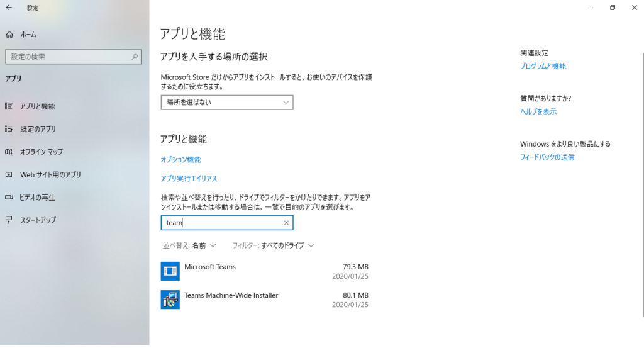
Task: Click the Microsoft Teams app icon
Action: pyautogui.click(x=170, y=271)
